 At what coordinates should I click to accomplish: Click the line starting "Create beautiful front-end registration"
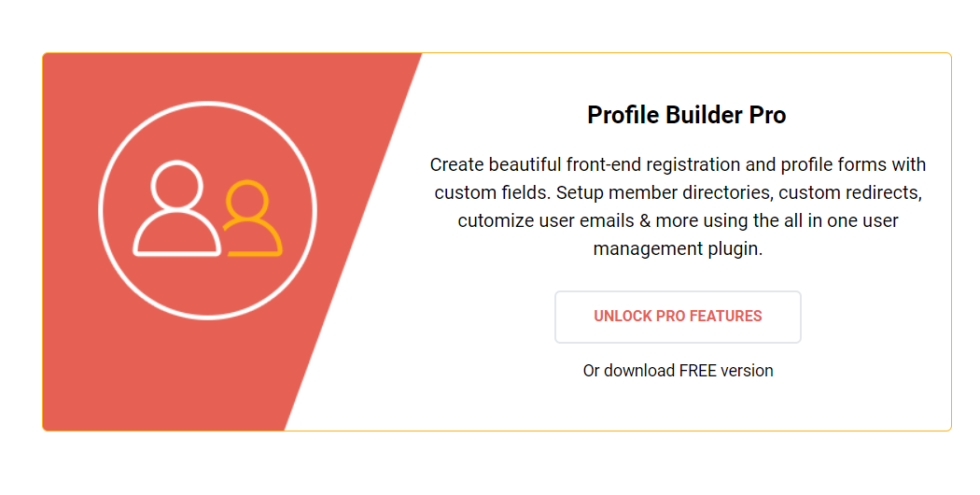[678, 165]
